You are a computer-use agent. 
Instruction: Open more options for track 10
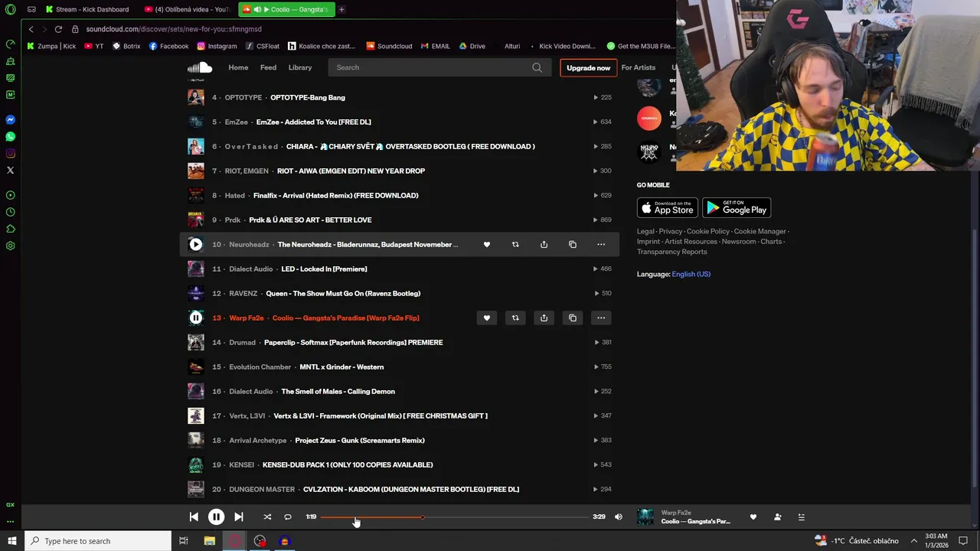click(x=601, y=245)
